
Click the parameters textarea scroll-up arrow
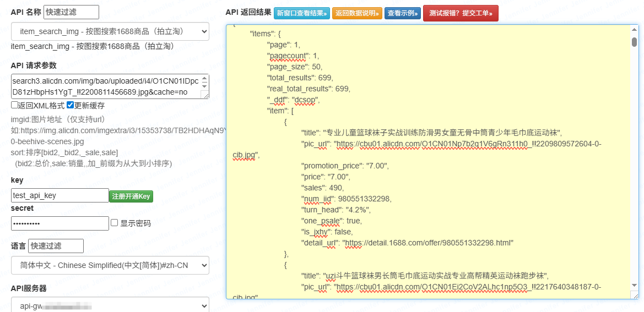click(x=205, y=79)
